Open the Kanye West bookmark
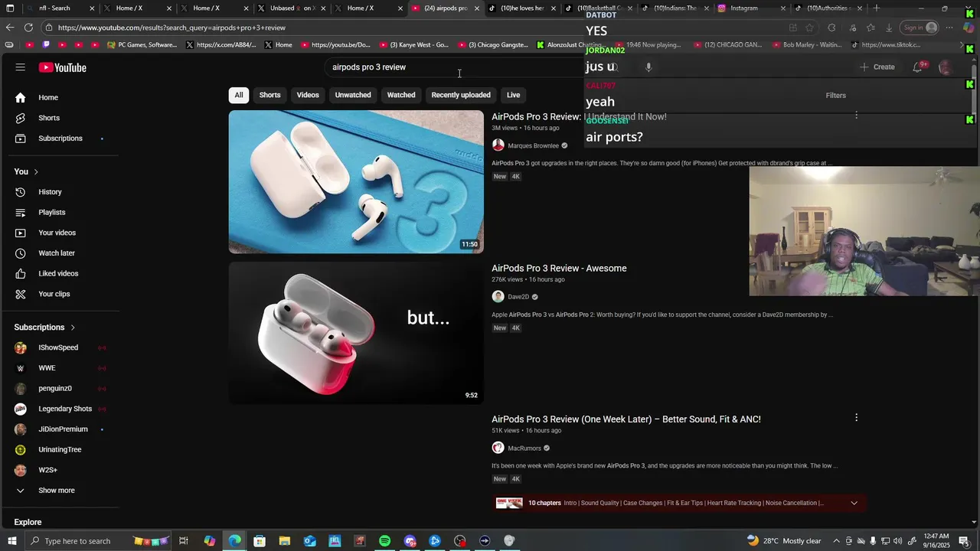The image size is (980, 551). (x=415, y=45)
